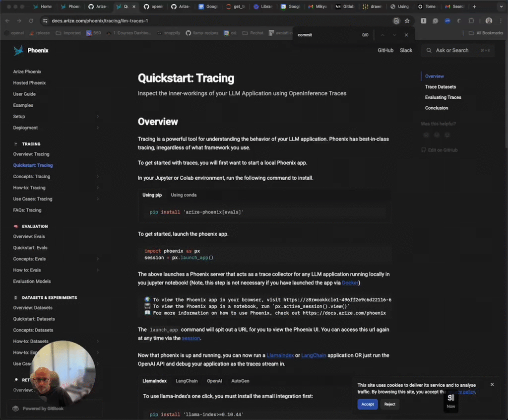Expand the Setup sidebar section
508x420 pixels.
pyautogui.click(x=97, y=117)
